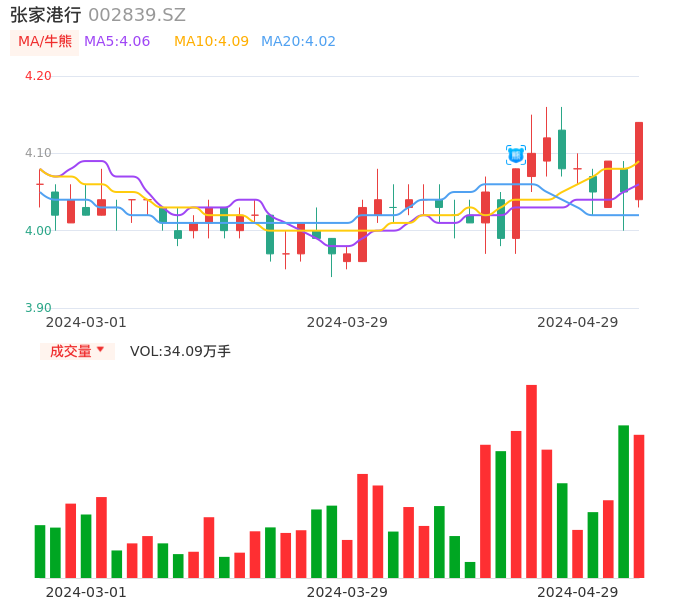Screen dimensions: 686x606
Task: Click volume chart date label 2024-03-29
Action: pos(347,592)
